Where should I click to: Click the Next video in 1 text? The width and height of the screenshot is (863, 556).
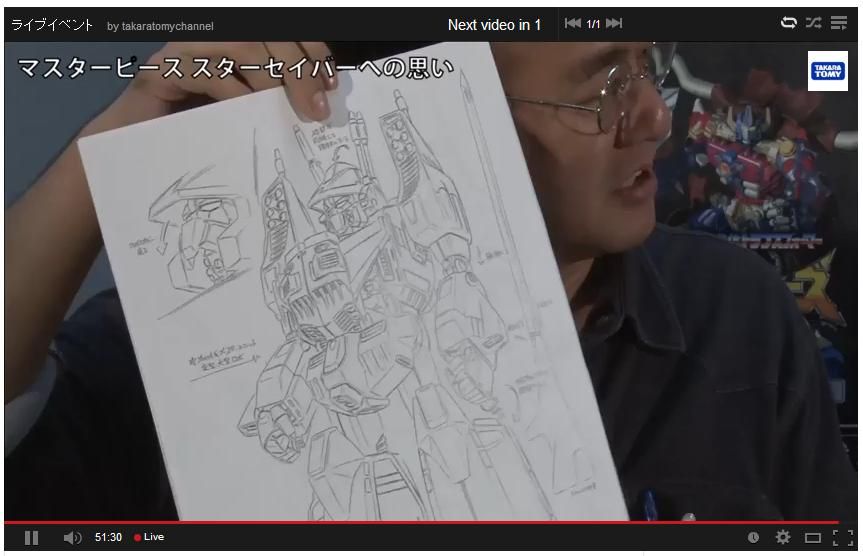[x=494, y=25]
